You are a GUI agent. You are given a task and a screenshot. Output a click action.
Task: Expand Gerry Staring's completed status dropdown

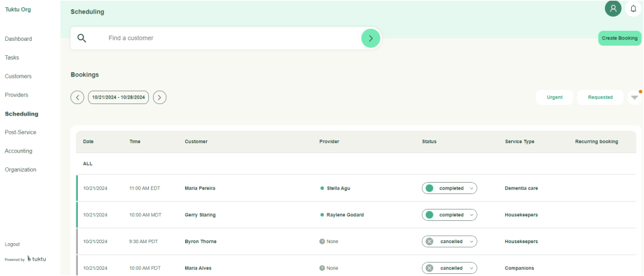(x=449, y=215)
